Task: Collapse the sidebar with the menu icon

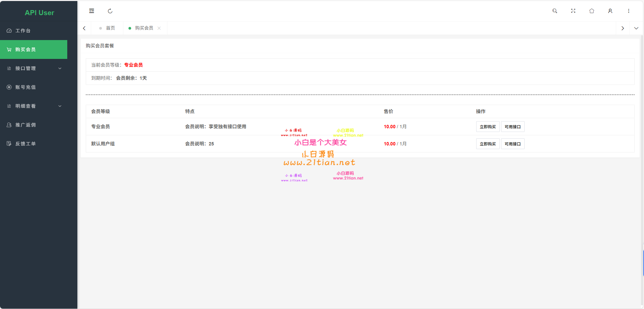Action: point(91,11)
